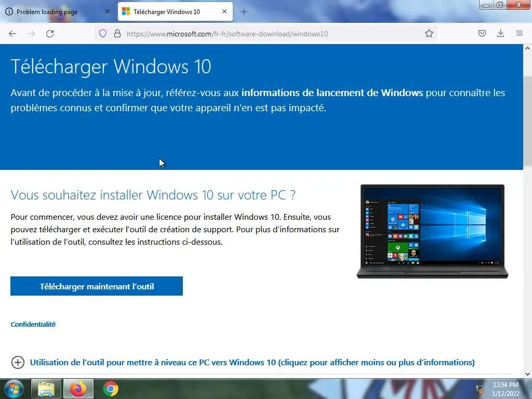Minimize the Firefox window
This screenshot has width=532, height=399.
click(486, 5)
